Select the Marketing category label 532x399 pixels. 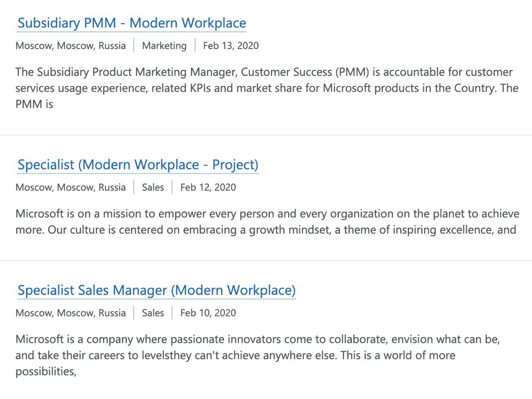click(164, 46)
